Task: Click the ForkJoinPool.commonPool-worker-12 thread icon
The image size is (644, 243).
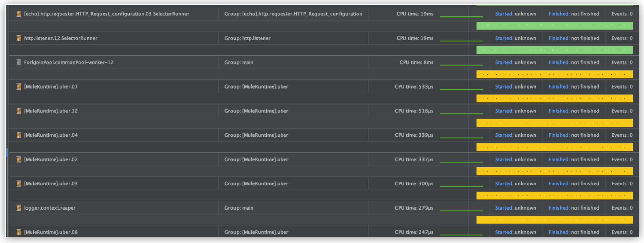Action: pyautogui.click(x=19, y=62)
